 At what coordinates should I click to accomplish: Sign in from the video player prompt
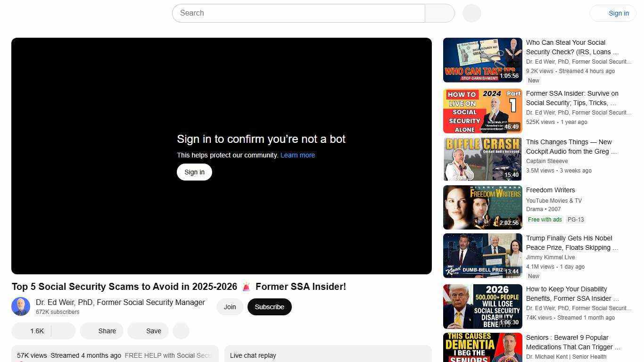194,172
